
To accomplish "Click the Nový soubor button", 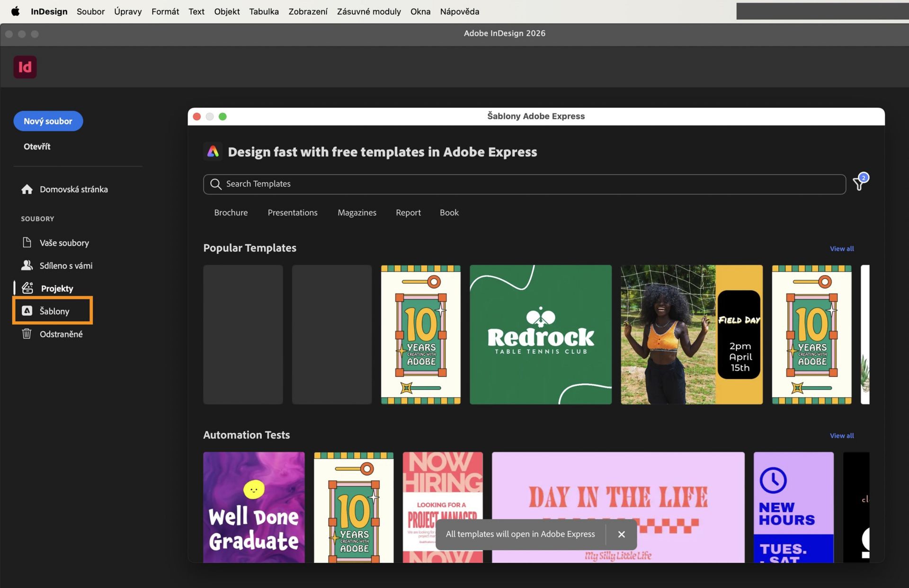I will click(48, 121).
